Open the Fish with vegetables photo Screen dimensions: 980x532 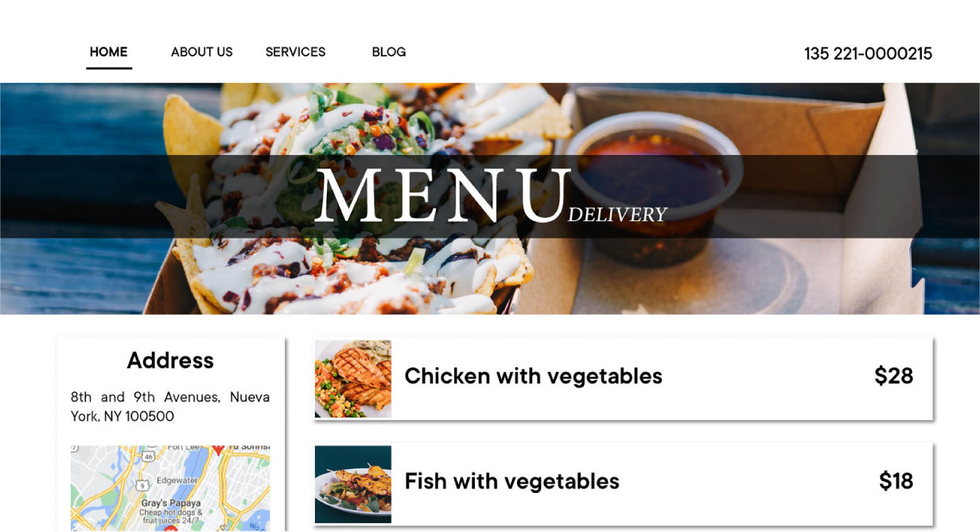coord(353,484)
